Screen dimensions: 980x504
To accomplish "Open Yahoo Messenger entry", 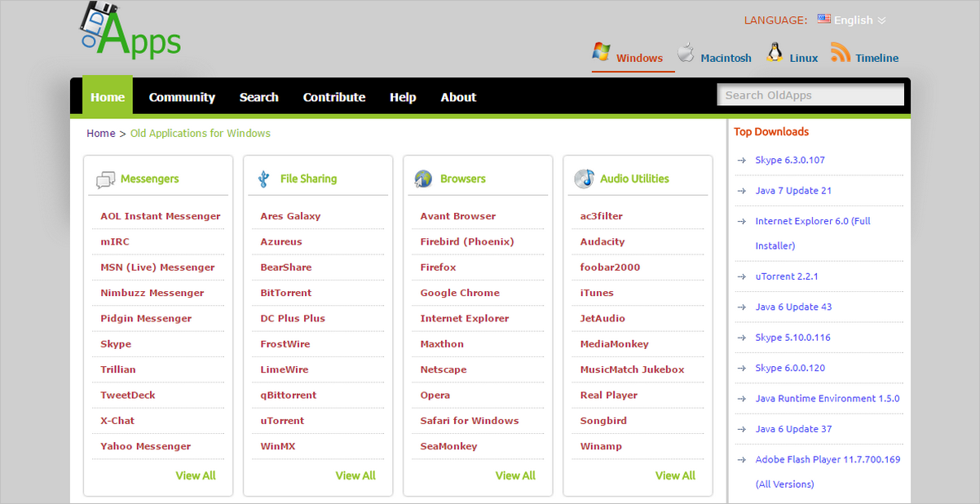I will coord(145,446).
